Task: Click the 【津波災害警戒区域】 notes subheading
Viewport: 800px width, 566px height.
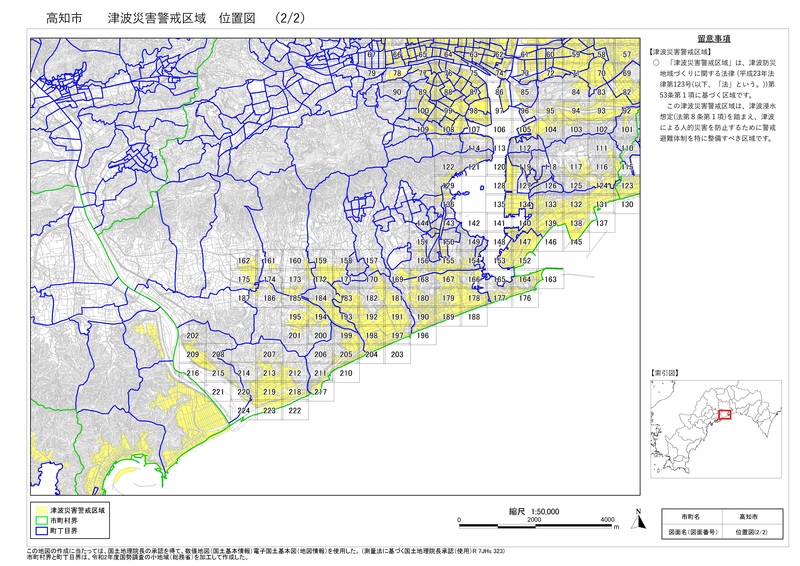Action: 678,50
